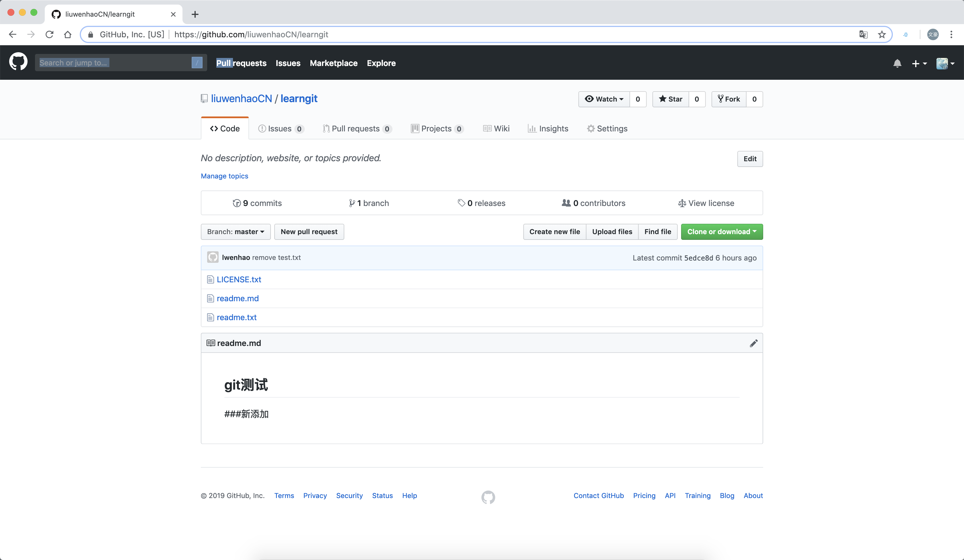Viewport: 964px width, 560px height.
Task: Bookmark this page with the star icon
Action: pyautogui.click(x=882, y=34)
